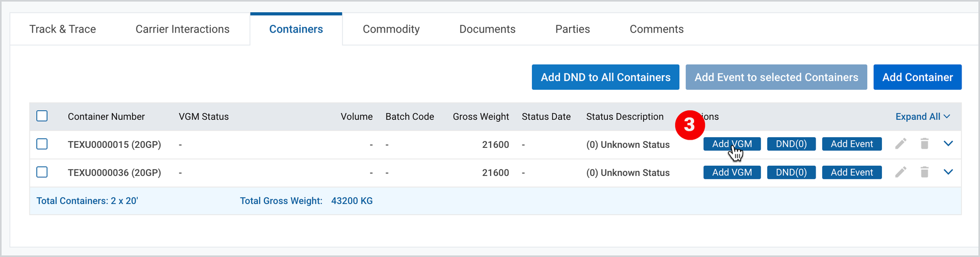Click gross weight 21600 in TEXU0000015 row
This screenshot has width=980, height=257.
pos(496,145)
